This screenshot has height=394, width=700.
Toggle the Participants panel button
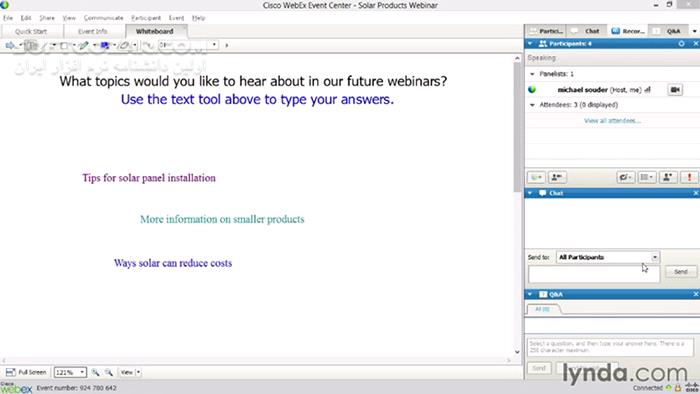pyautogui.click(x=546, y=31)
